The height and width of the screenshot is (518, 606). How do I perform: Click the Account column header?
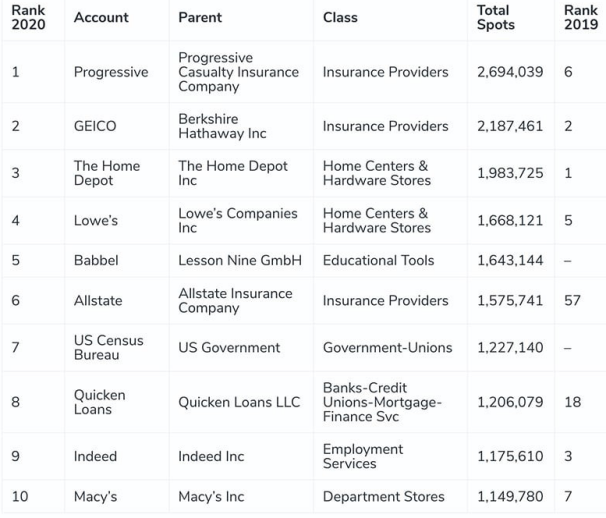(x=101, y=17)
